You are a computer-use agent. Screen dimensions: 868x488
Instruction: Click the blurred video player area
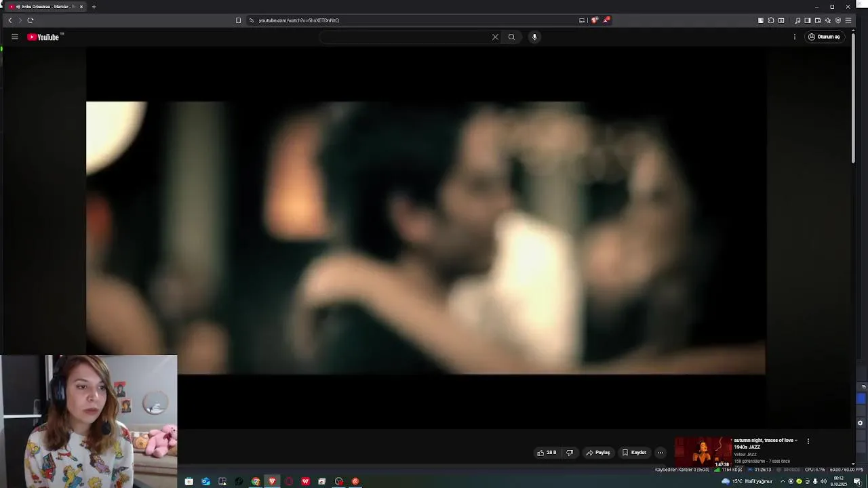click(426, 237)
